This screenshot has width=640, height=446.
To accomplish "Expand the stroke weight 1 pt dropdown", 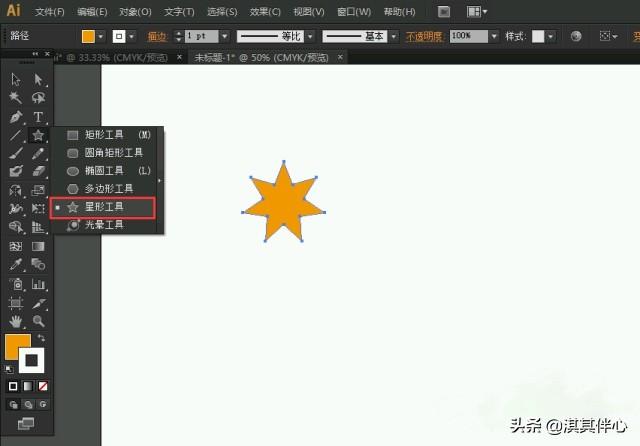I will 225,35.
